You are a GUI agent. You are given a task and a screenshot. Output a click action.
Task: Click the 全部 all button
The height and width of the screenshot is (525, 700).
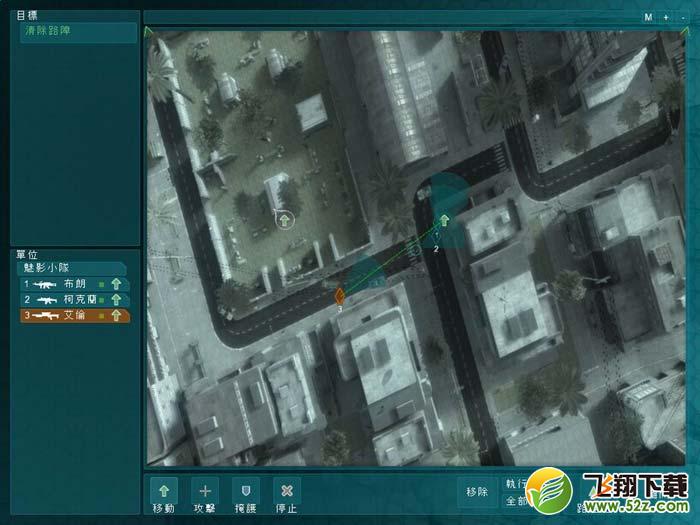(517, 501)
